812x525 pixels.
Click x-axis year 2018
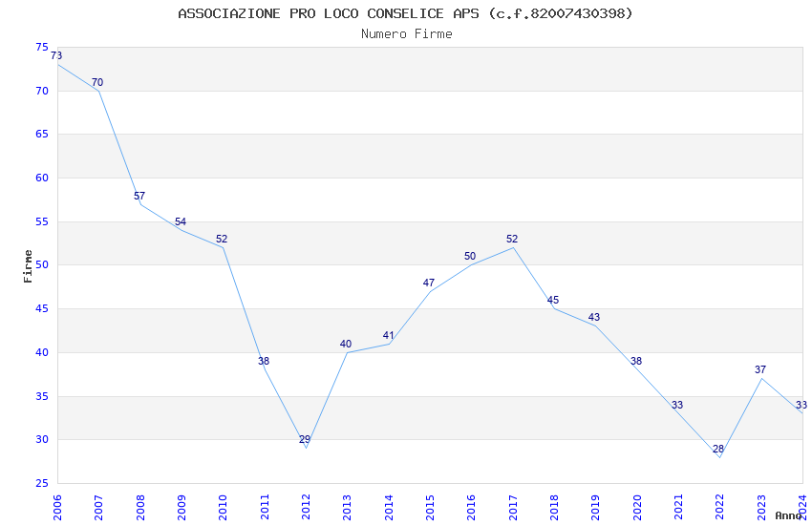555,508
